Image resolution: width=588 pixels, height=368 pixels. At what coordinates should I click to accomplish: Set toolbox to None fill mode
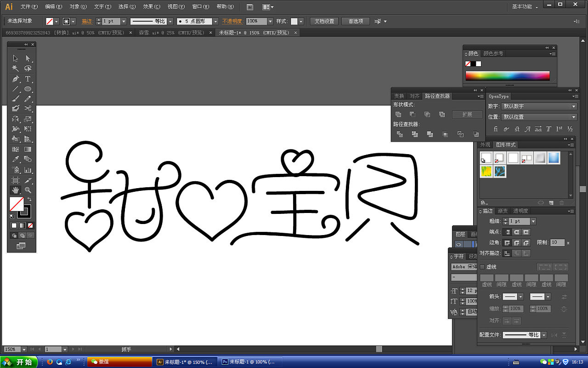tap(30, 225)
